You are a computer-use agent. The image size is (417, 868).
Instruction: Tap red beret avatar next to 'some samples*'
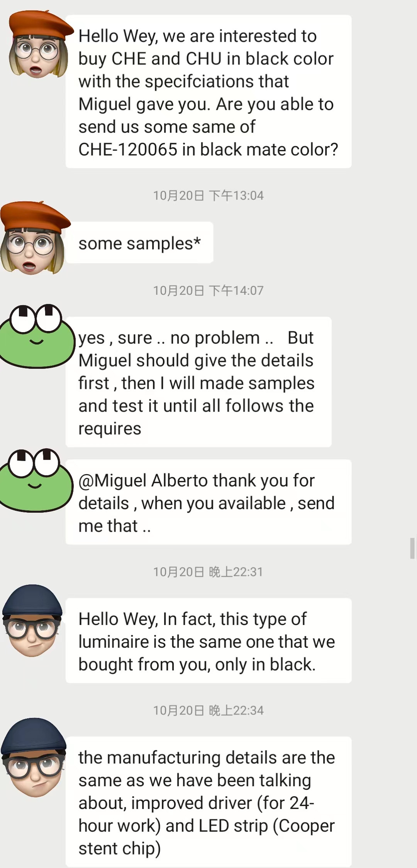(34, 238)
